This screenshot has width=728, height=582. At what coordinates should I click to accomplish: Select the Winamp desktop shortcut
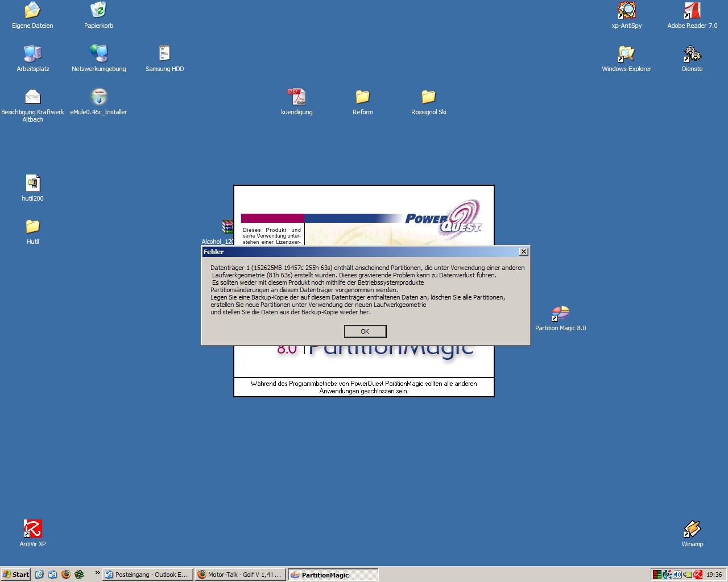tap(692, 534)
